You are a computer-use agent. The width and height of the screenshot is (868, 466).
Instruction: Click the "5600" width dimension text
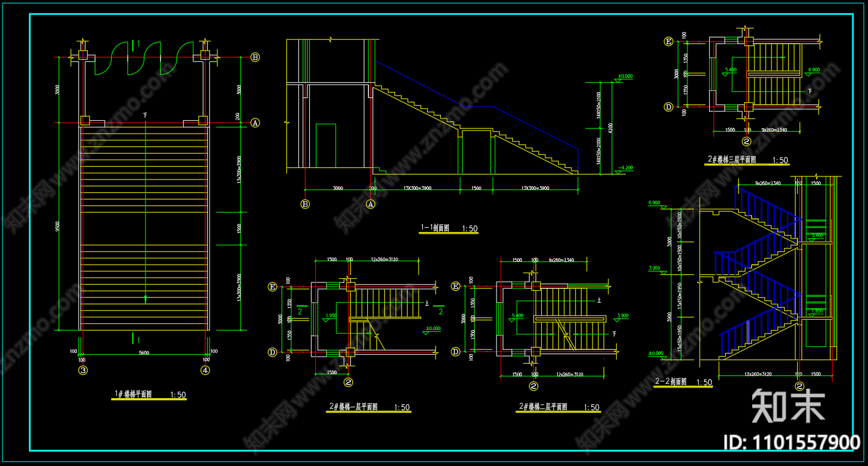[x=144, y=352]
